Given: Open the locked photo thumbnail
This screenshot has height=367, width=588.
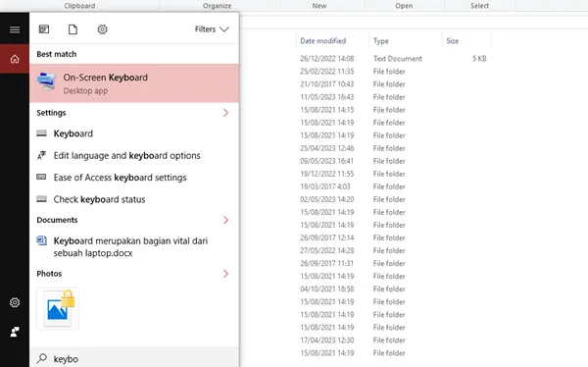Looking at the screenshot, I should coord(58,309).
